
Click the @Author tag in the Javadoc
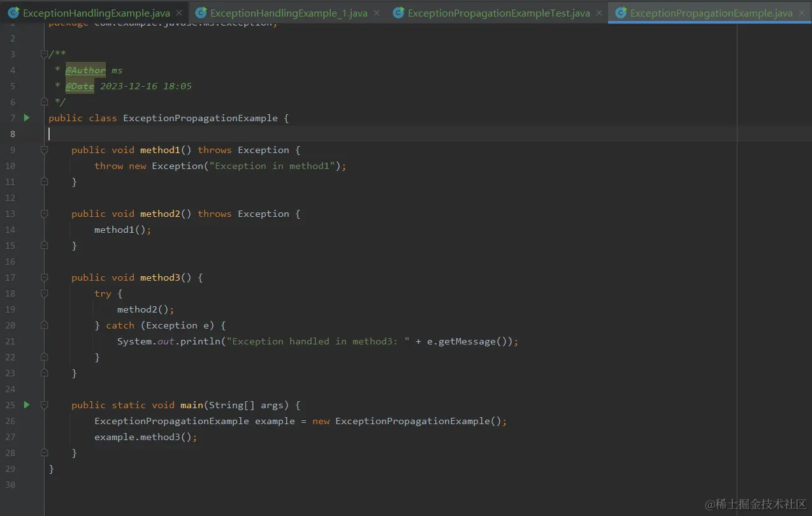coord(85,70)
